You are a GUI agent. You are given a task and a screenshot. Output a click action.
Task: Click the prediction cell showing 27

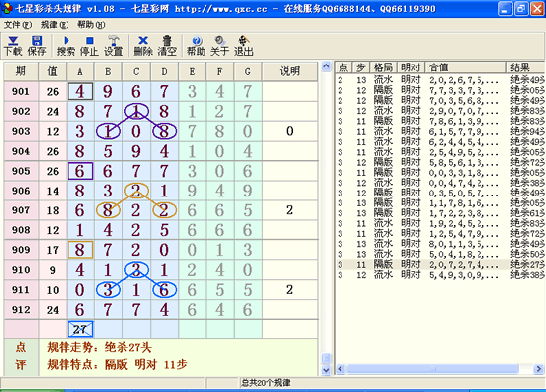80,329
